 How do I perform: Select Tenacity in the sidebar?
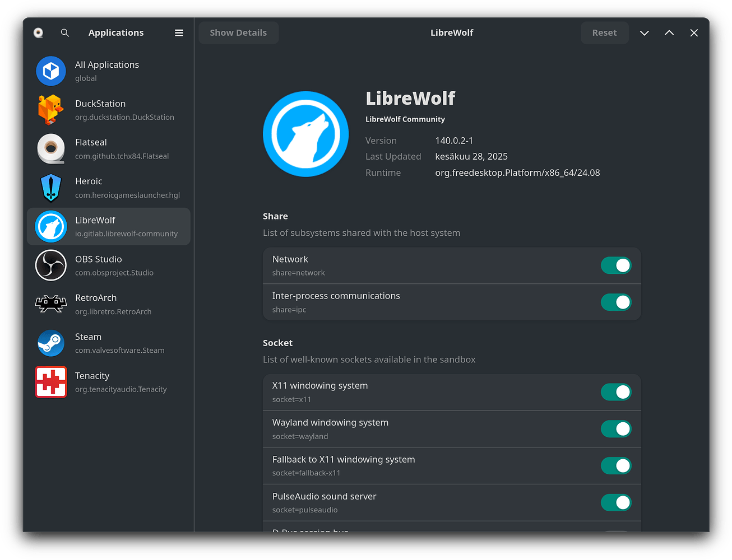109,381
